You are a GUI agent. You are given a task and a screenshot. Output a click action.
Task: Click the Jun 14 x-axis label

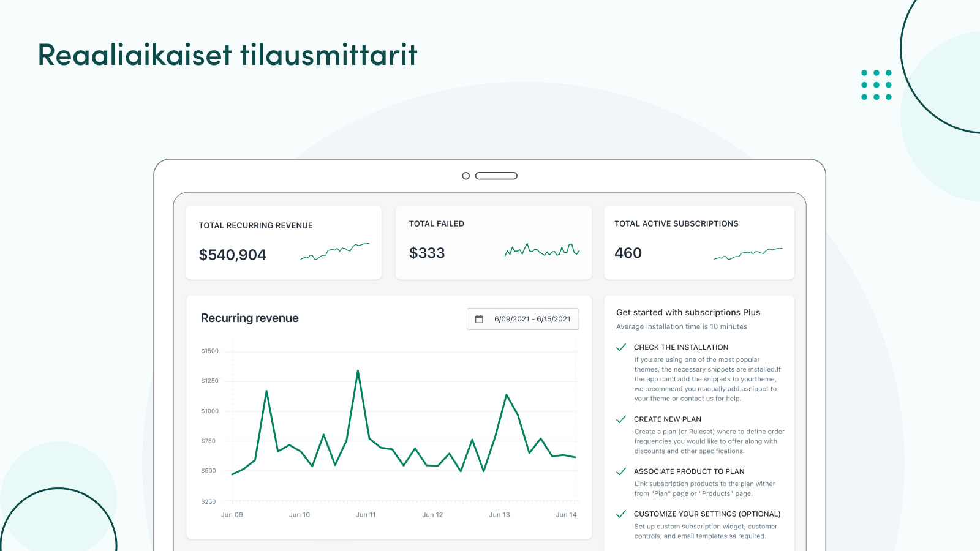(x=566, y=515)
